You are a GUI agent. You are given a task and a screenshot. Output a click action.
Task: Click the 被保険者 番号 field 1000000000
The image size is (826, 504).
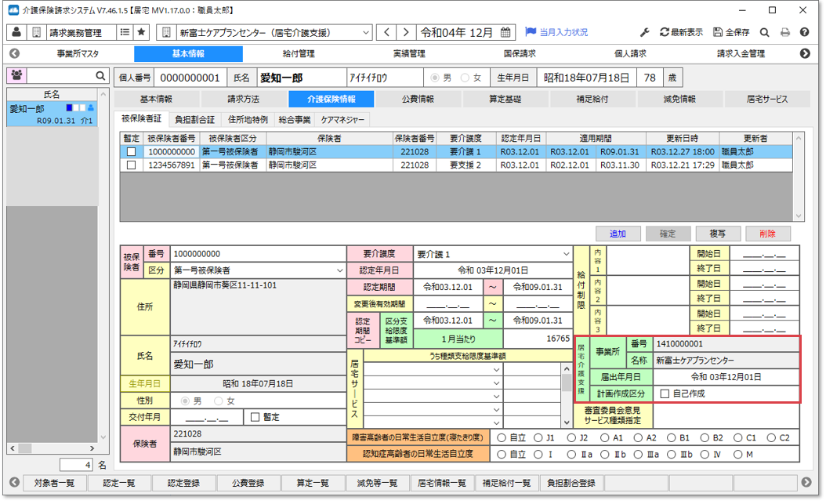click(258, 254)
